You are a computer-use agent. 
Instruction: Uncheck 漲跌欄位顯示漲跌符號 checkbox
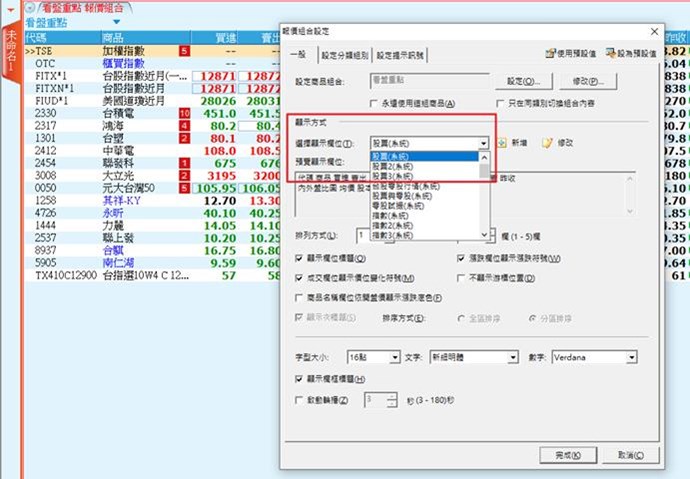(461, 258)
